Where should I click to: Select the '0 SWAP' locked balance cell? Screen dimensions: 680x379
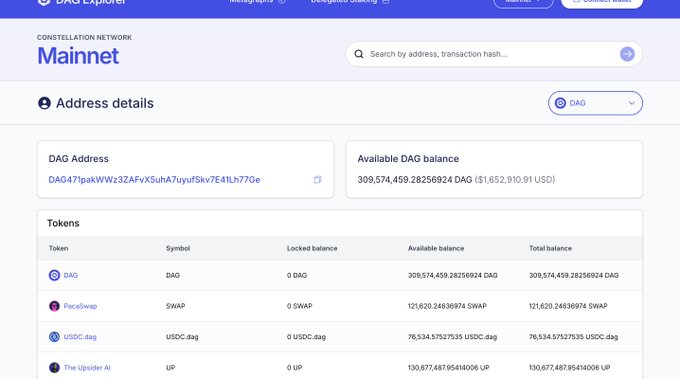pos(299,306)
